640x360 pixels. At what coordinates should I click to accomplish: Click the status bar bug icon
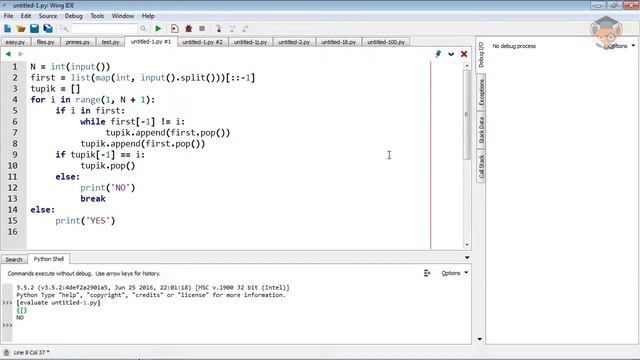click(6, 352)
